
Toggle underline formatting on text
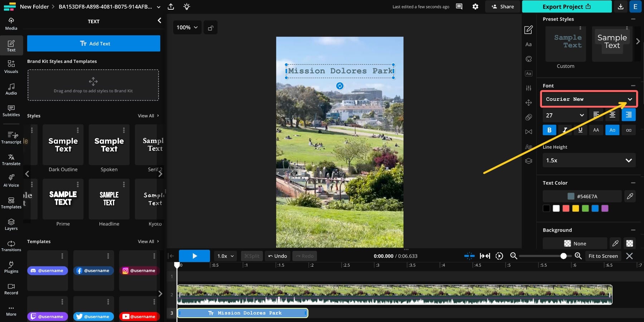pos(580,130)
